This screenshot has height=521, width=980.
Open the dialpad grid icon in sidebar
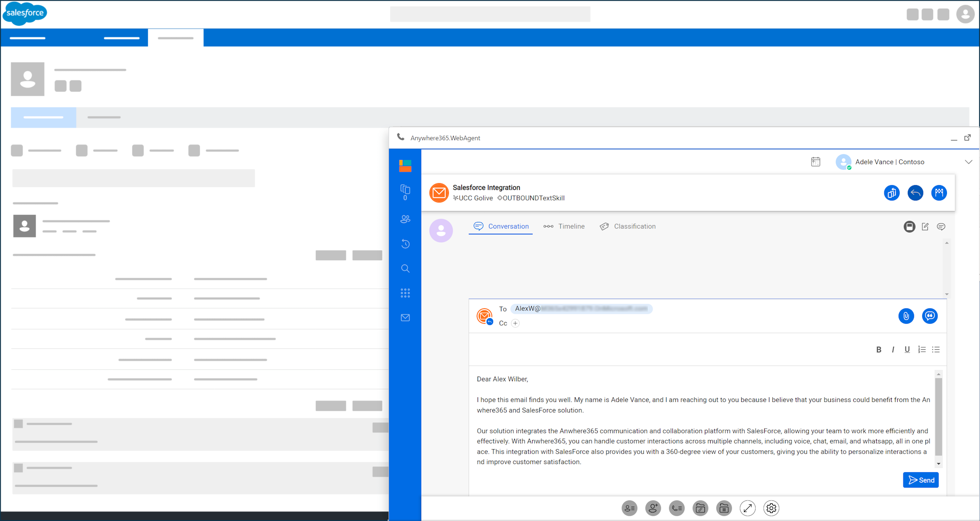[x=405, y=293]
